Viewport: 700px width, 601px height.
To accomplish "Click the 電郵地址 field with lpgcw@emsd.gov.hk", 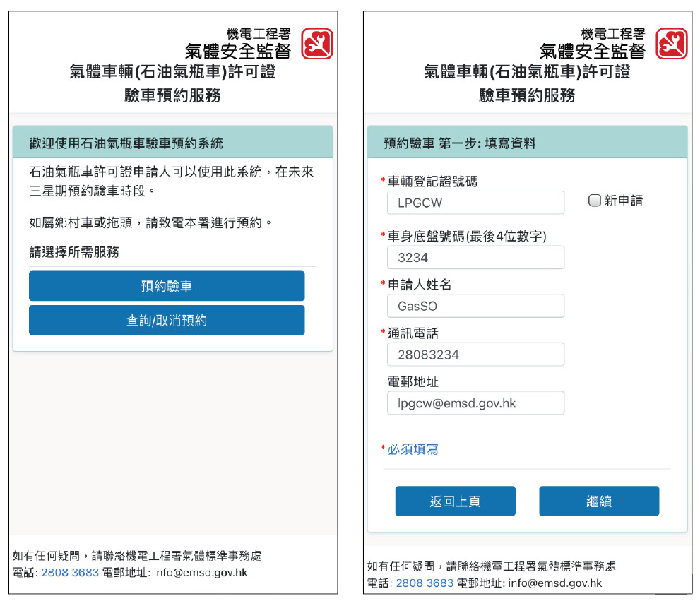I will (x=475, y=403).
